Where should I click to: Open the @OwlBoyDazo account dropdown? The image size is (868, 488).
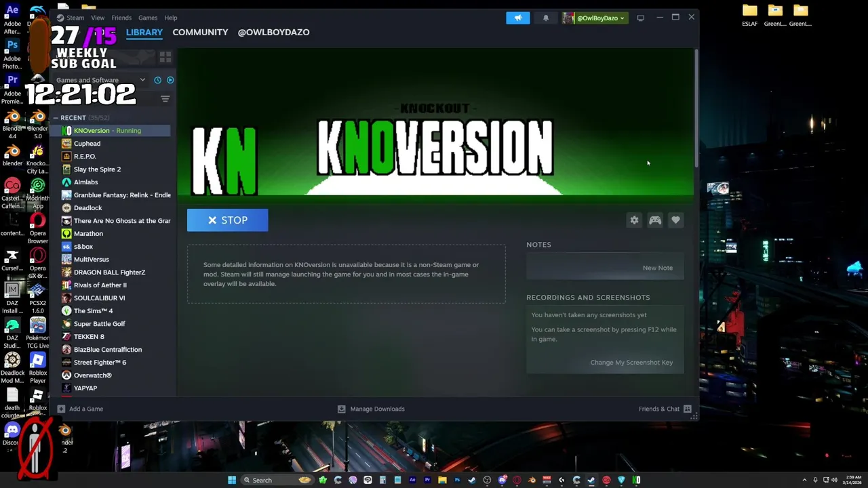(x=594, y=18)
